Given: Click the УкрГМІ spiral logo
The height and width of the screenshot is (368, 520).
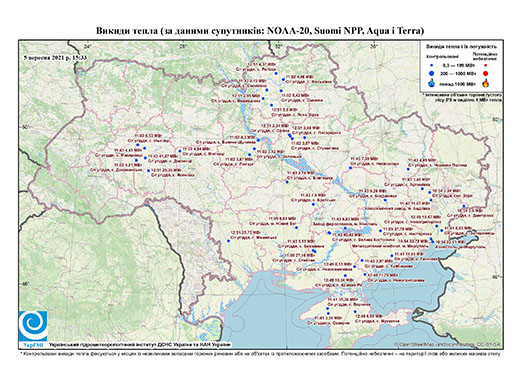Looking at the screenshot, I should point(33,327).
